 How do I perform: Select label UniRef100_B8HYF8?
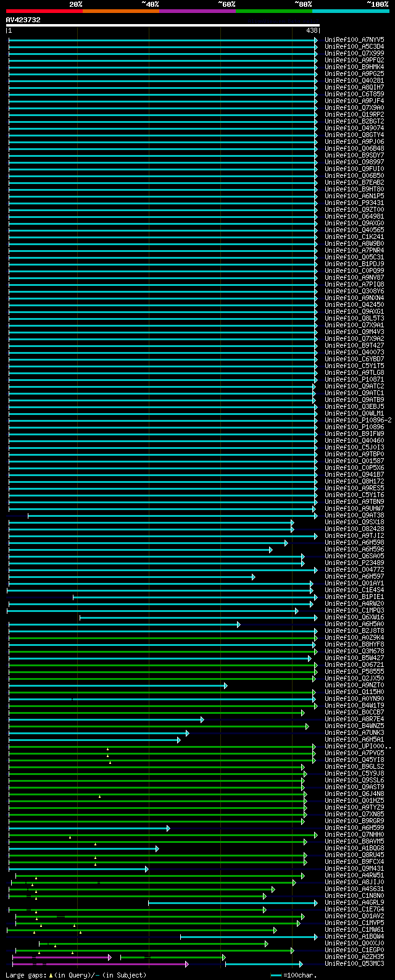(x=354, y=644)
